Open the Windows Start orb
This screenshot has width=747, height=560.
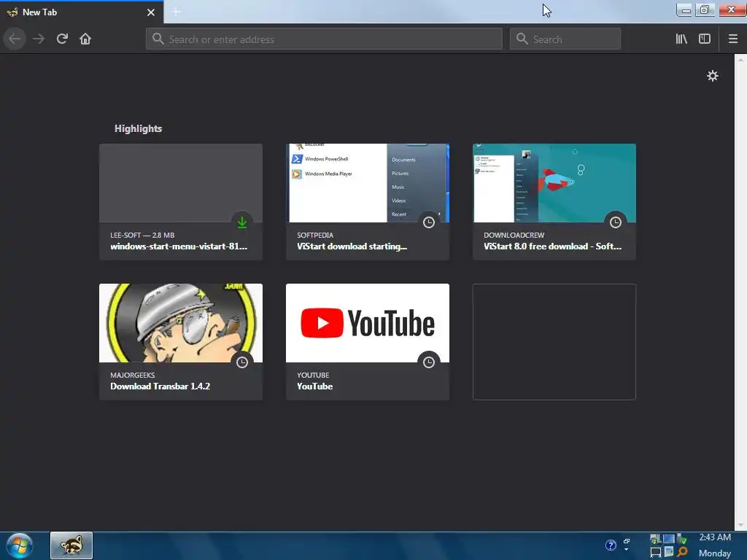(20, 545)
